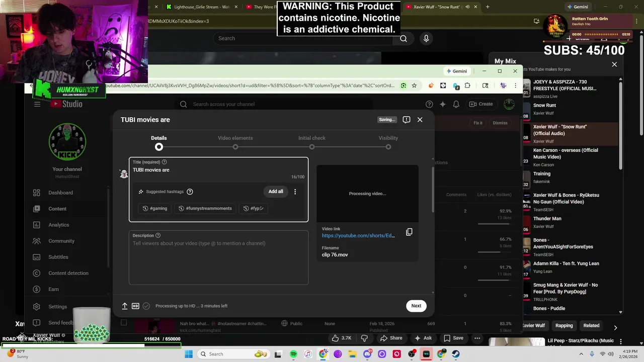Close the TUBI movies upload dialog

coord(420,120)
